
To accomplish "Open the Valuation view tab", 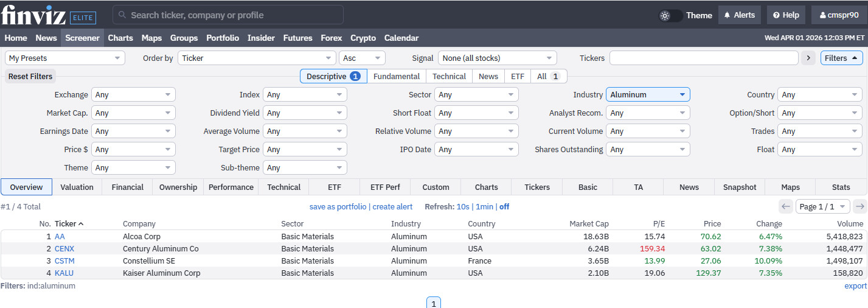I will [x=77, y=187].
